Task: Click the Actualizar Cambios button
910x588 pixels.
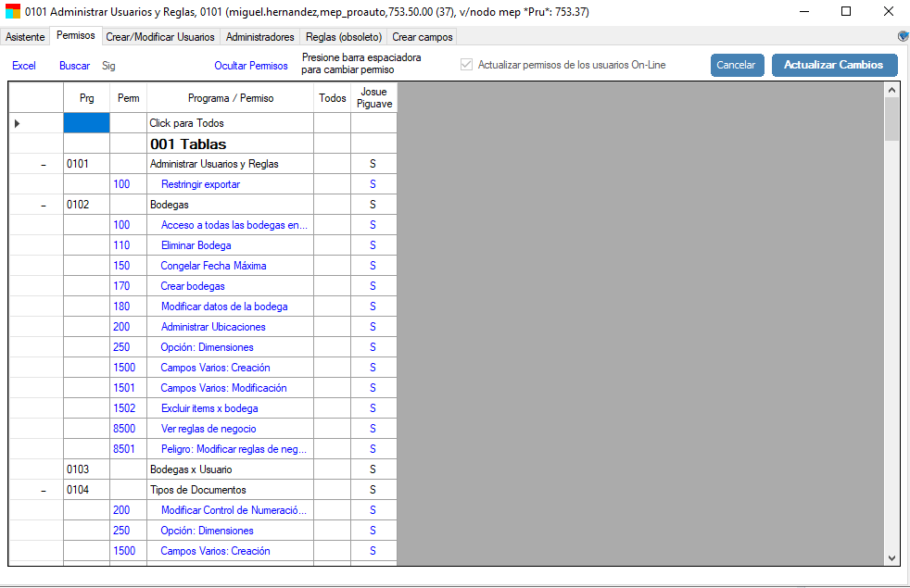Action: (x=835, y=65)
